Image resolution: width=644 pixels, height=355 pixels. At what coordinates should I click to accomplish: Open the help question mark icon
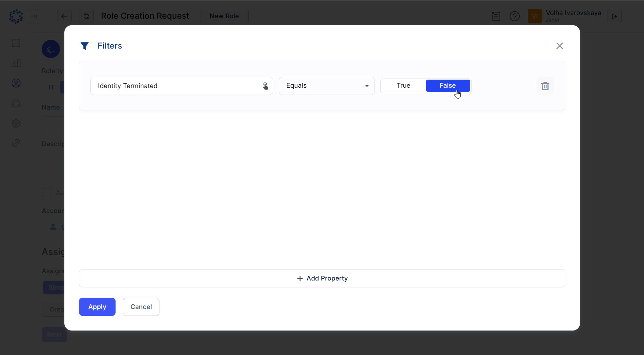click(x=515, y=16)
